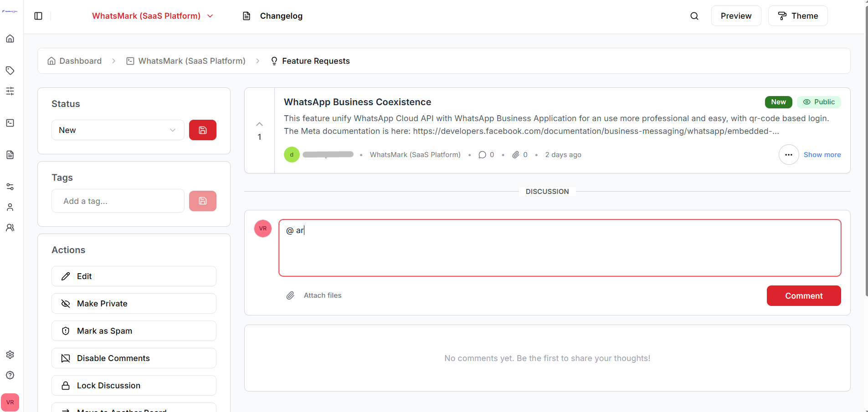Click the boards icon in the sidebar
868x412 pixels.
tap(10, 123)
